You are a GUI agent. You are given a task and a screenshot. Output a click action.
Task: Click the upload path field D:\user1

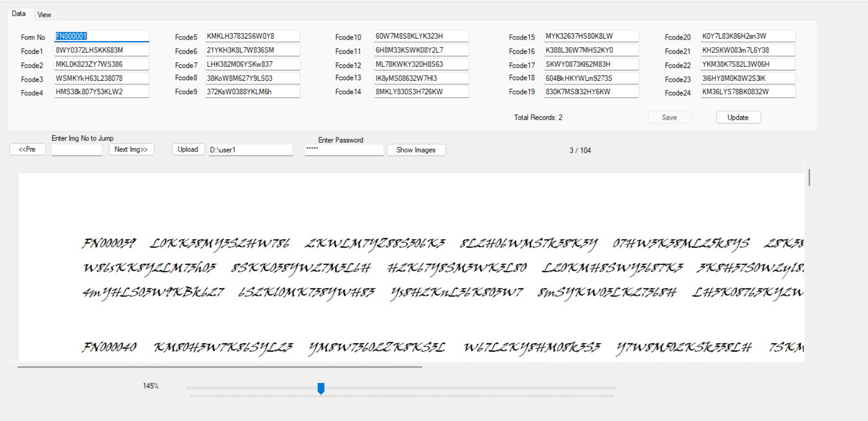[x=250, y=150]
